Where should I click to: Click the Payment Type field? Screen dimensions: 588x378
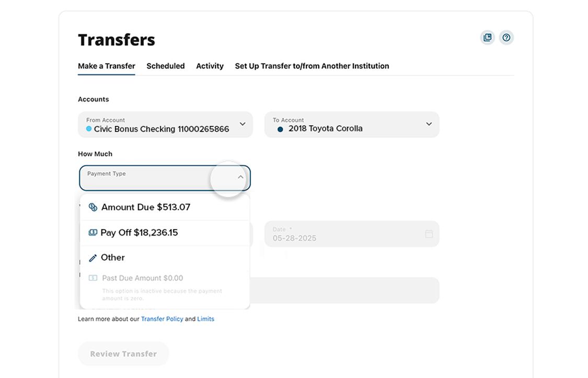tap(165, 178)
